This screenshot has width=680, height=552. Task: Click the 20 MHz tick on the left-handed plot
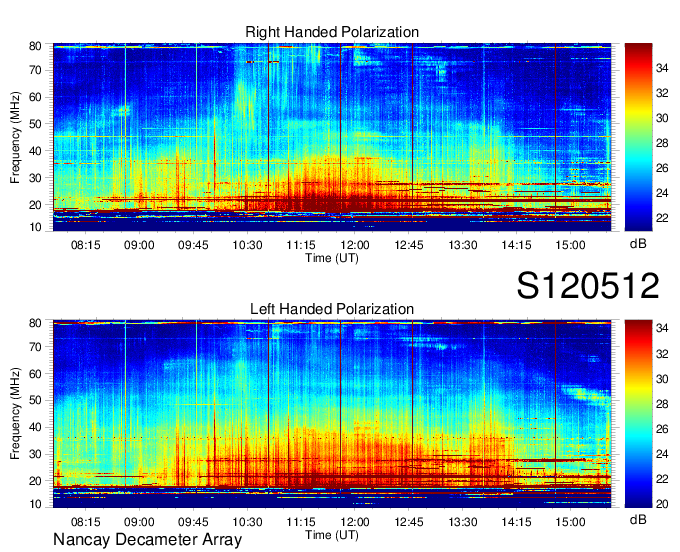click(35, 481)
